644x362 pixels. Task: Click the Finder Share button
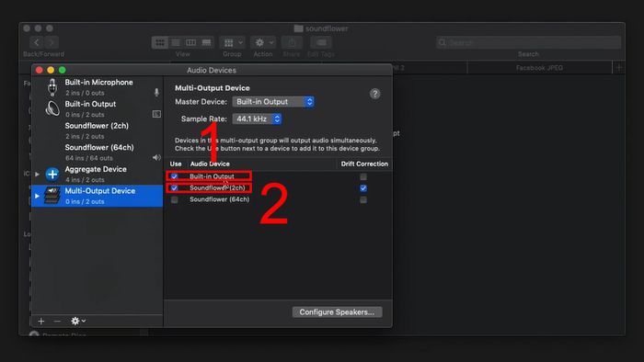[292, 42]
